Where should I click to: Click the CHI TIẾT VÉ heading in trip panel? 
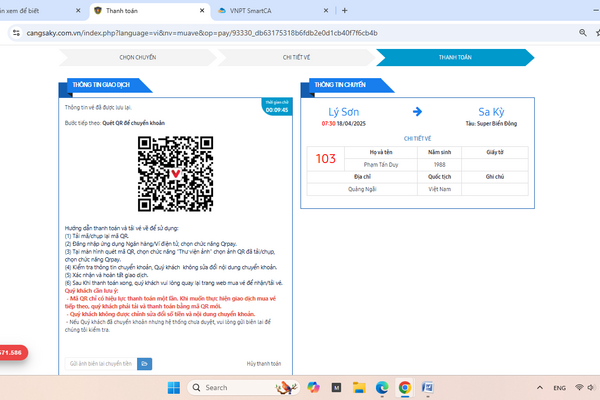tap(417, 139)
